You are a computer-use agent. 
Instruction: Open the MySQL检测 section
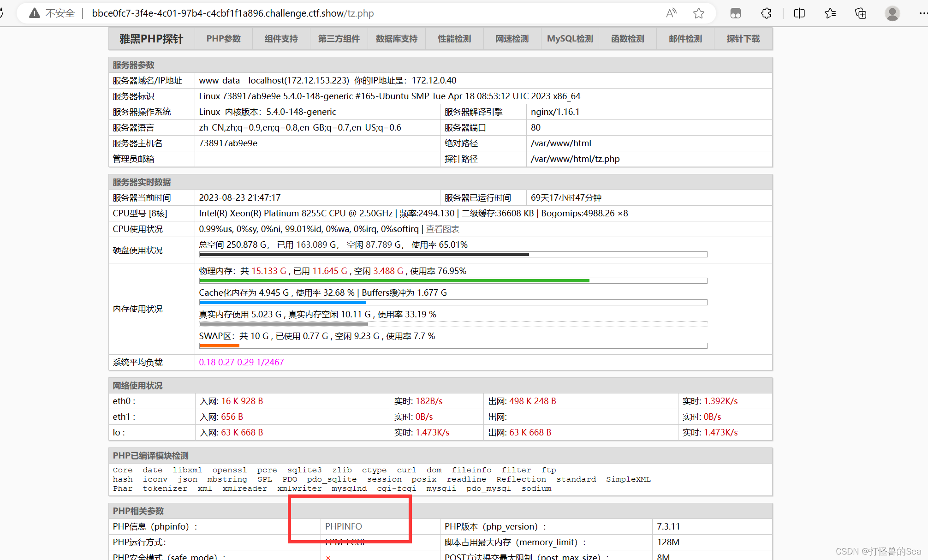click(x=570, y=39)
